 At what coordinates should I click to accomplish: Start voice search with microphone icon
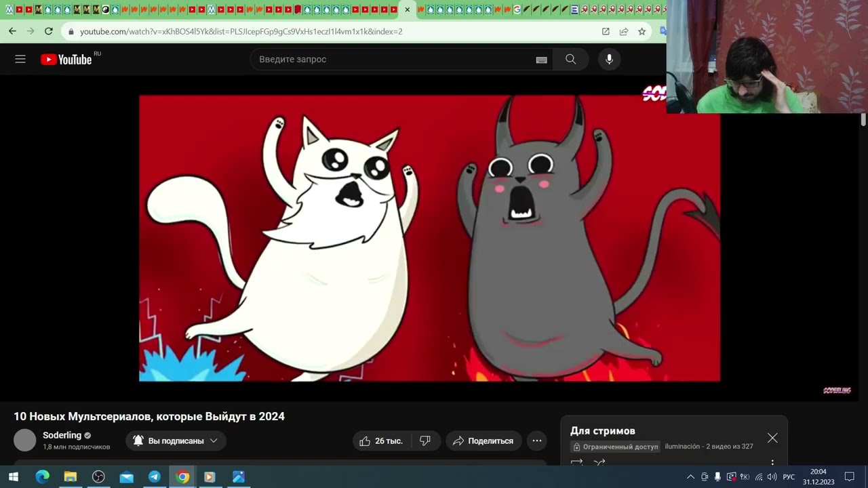pyautogui.click(x=609, y=59)
